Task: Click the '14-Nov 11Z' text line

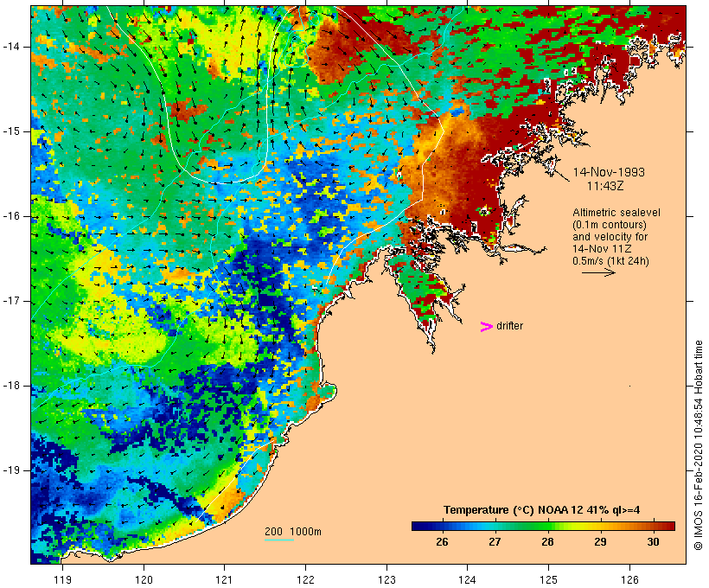Action: [x=602, y=249]
